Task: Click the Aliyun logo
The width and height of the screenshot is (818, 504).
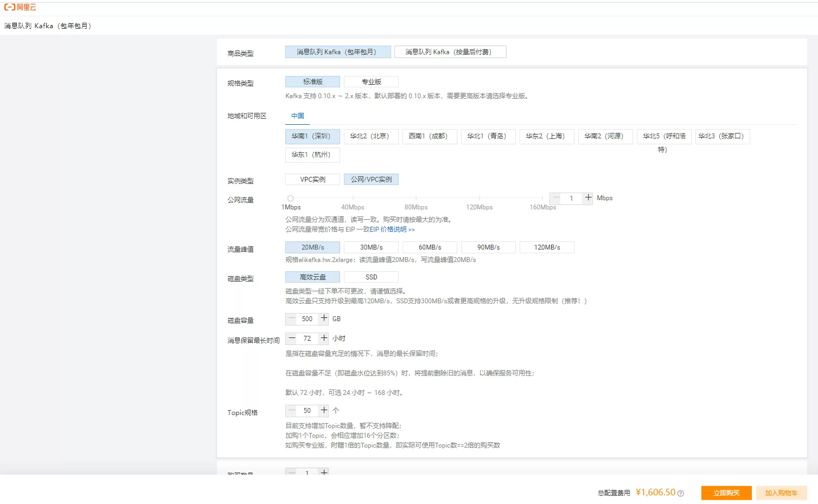Action: click(20, 7)
